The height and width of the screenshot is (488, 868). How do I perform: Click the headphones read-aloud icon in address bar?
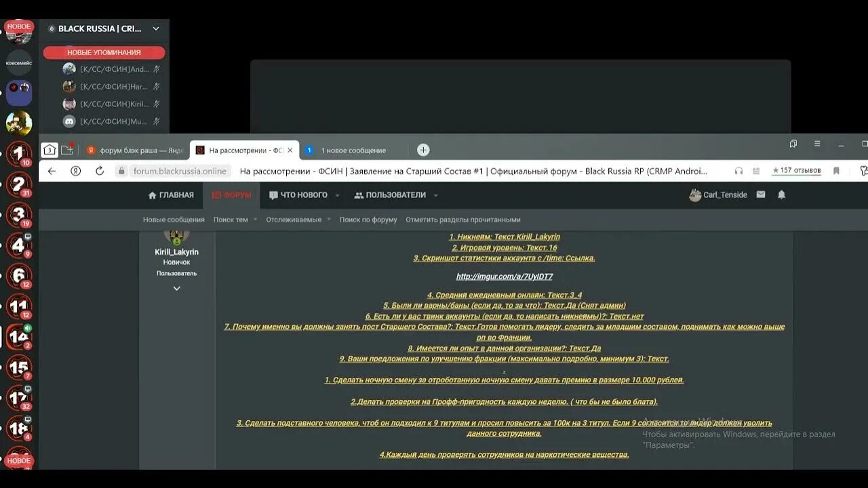[738, 171]
